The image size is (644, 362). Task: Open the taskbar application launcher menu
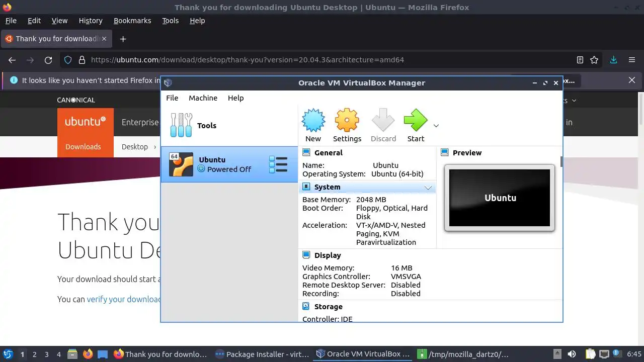[8, 354]
